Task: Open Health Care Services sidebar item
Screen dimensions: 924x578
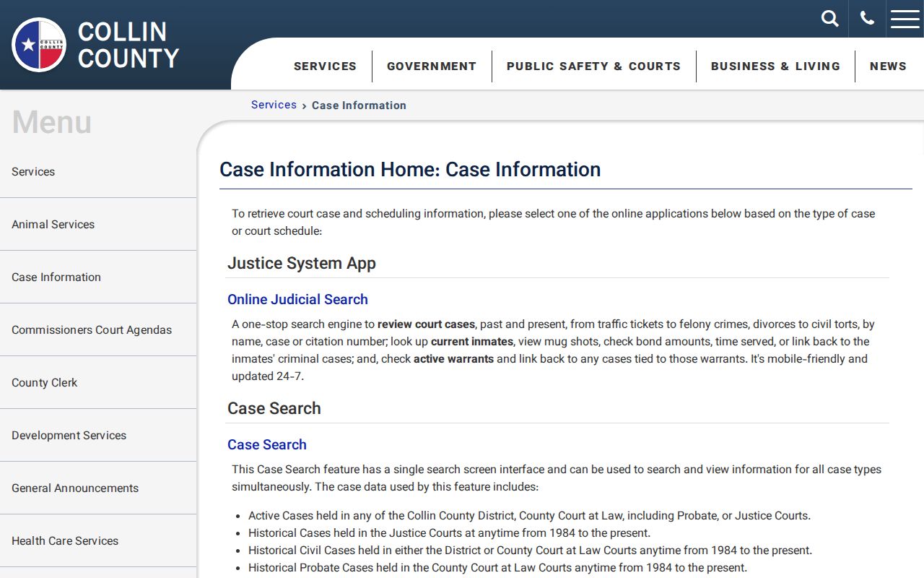Action: coord(98,541)
